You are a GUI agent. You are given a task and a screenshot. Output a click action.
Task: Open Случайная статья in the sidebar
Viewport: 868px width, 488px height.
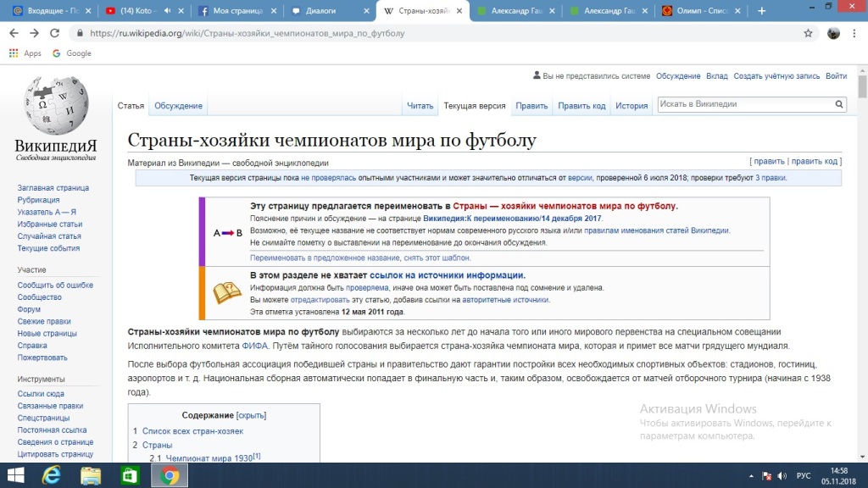tap(48, 236)
